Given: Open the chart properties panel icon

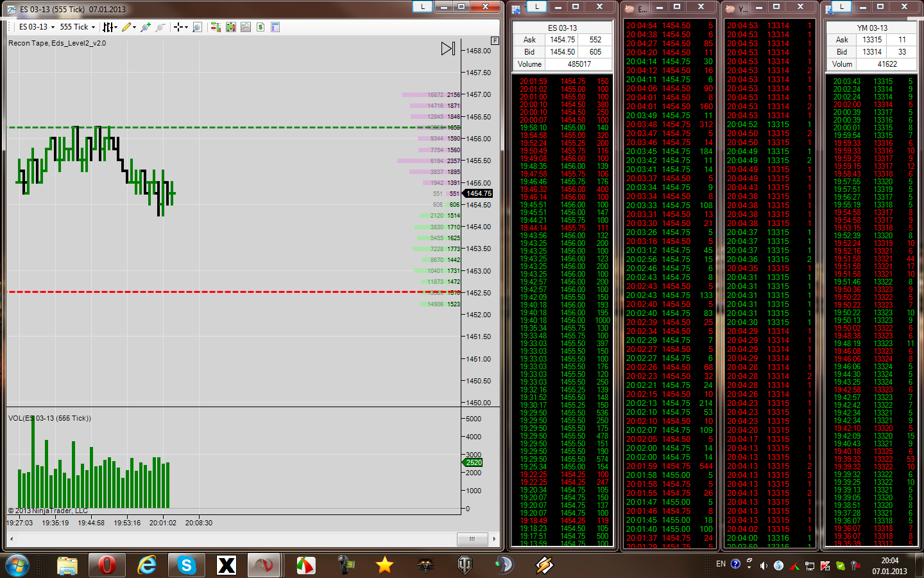Looking at the screenshot, I should click(275, 27).
